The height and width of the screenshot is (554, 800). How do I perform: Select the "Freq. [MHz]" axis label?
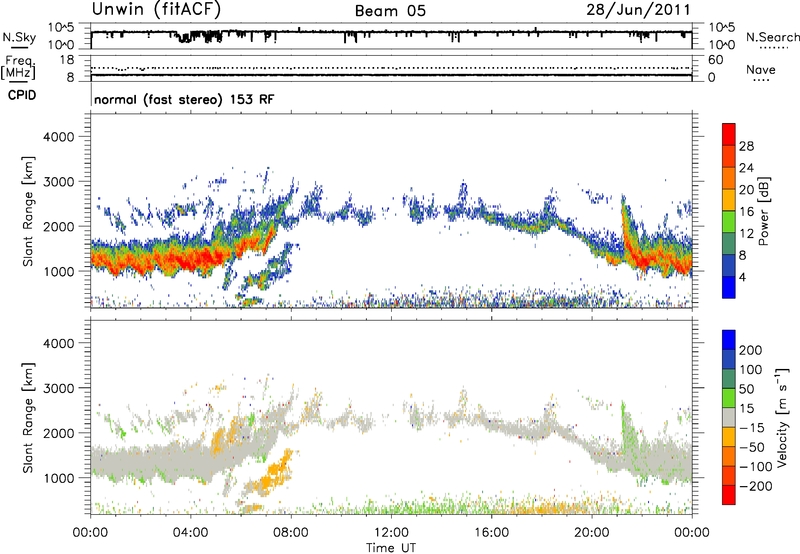coord(19,67)
